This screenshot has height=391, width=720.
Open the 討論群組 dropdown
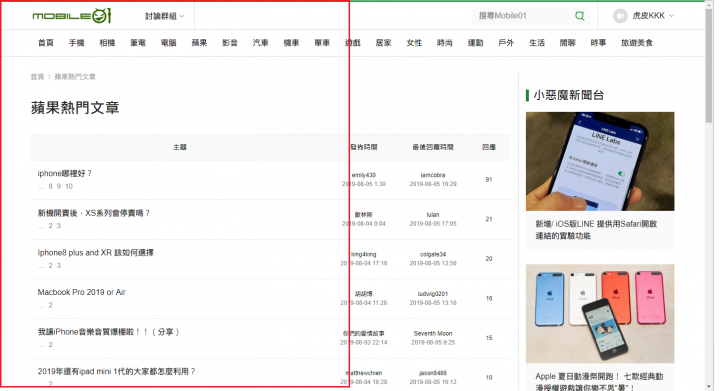(164, 16)
